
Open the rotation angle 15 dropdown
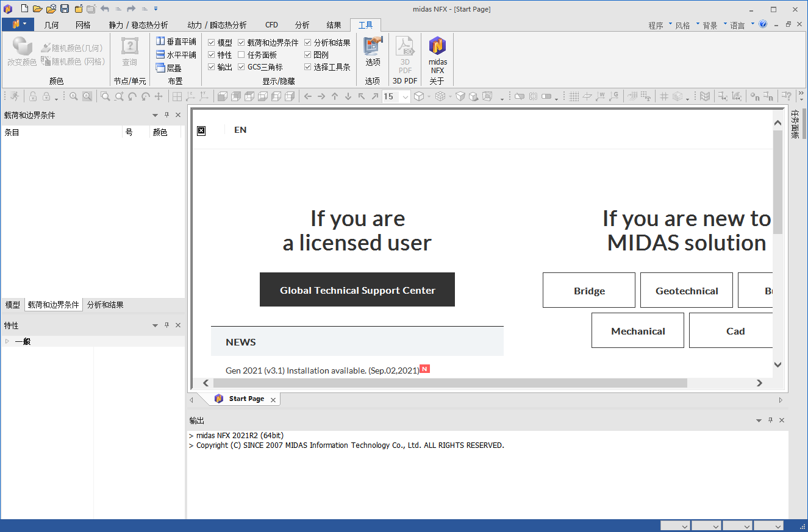(405, 97)
